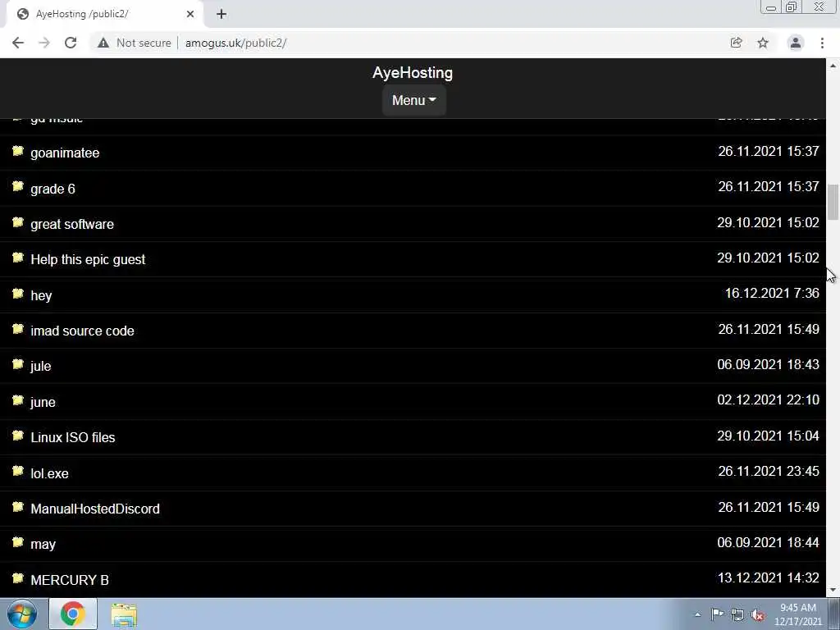The image size is (840, 630).
Task: Open the hey folder
Action: click(41, 295)
